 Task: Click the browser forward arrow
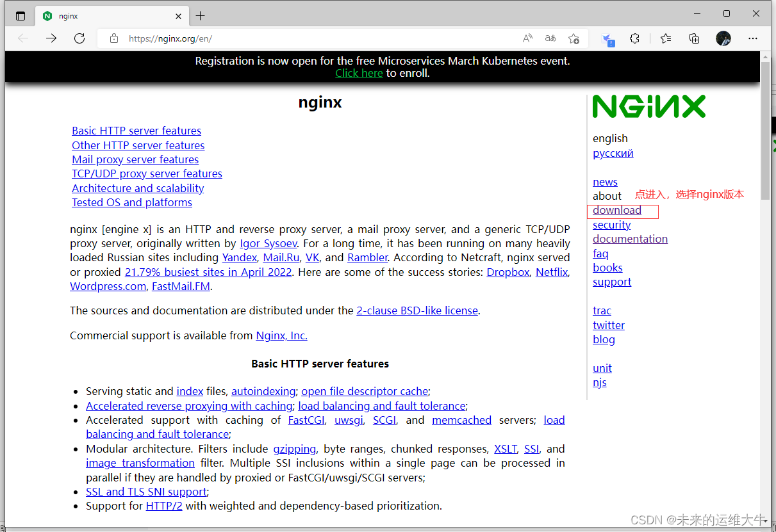(x=51, y=38)
